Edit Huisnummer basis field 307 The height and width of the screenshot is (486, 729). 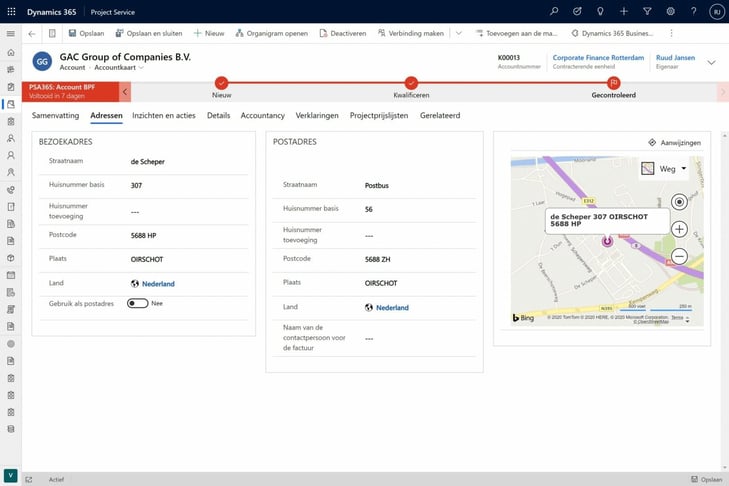pyautogui.click(x=188, y=186)
